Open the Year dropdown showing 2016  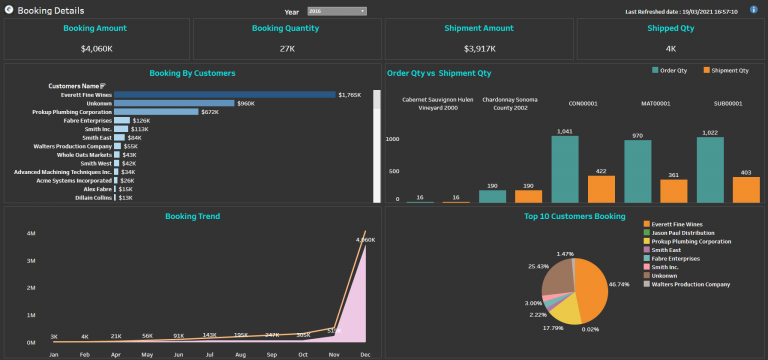(x=337, y=11)
